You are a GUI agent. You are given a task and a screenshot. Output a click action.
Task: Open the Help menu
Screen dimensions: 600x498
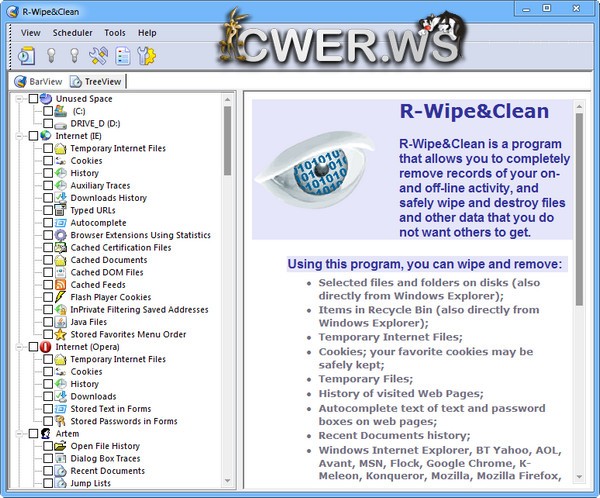coord(147,33)
